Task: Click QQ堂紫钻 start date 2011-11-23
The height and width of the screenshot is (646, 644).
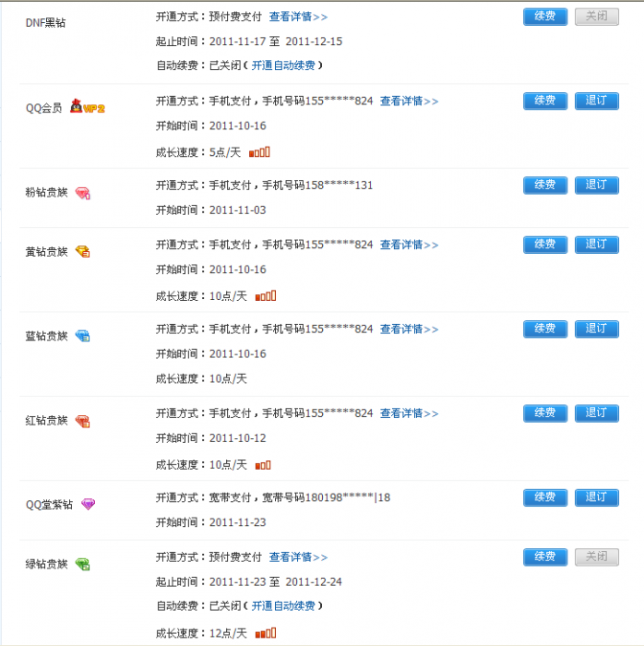Action: pyautogui.click(x=238, y=522)
